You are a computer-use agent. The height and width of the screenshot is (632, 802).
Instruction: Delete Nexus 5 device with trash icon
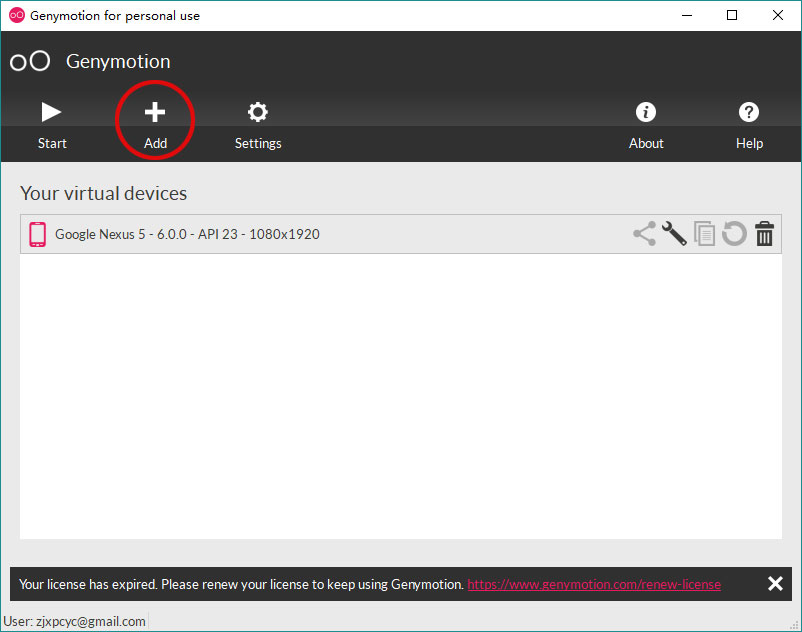765,234
